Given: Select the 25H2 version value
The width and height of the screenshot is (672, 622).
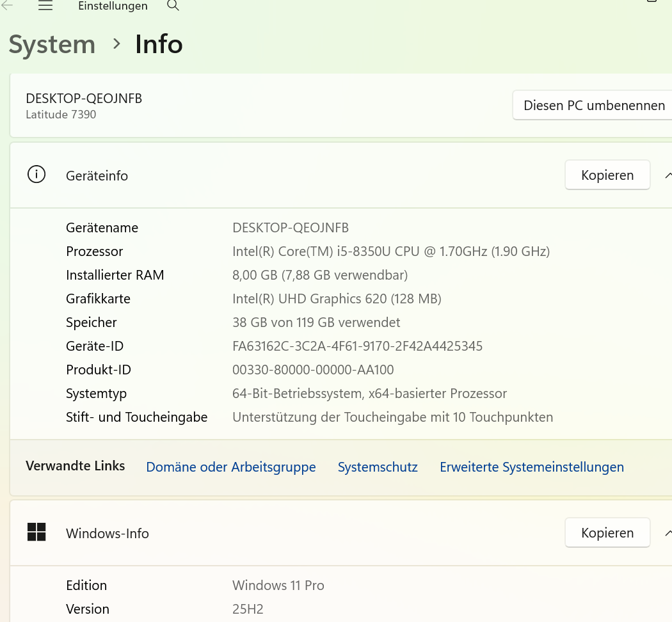Looking at the screenshot, I should click(x=248, y=609).
